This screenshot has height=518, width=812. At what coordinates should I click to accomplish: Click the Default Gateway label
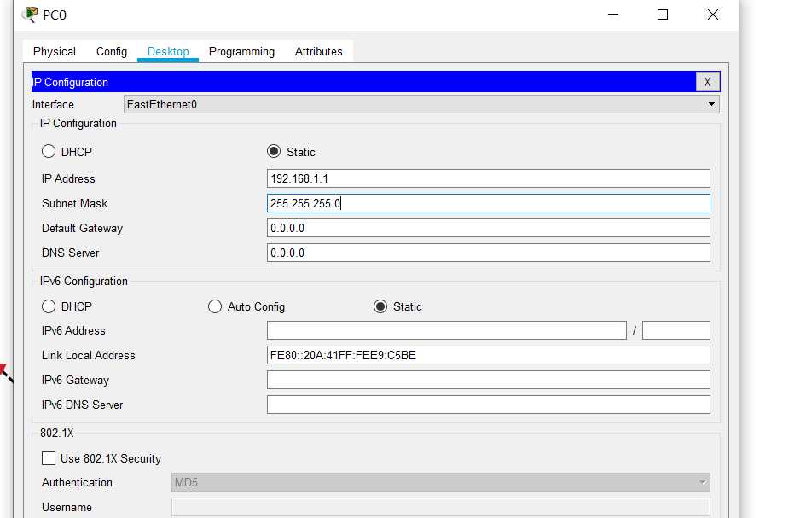(83, 229)
